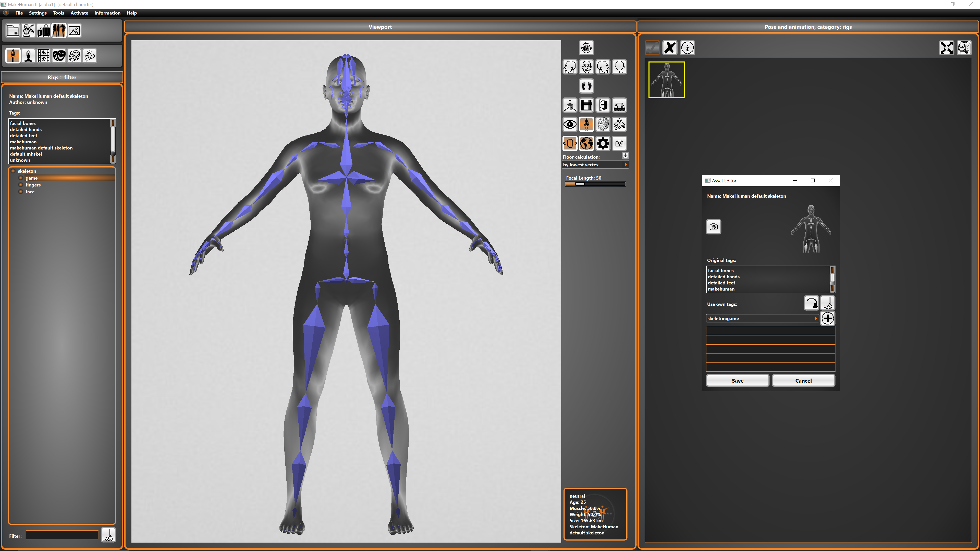Click Cancel in the Asset Editor
980x551 pixels.
[x=803, y=381]
